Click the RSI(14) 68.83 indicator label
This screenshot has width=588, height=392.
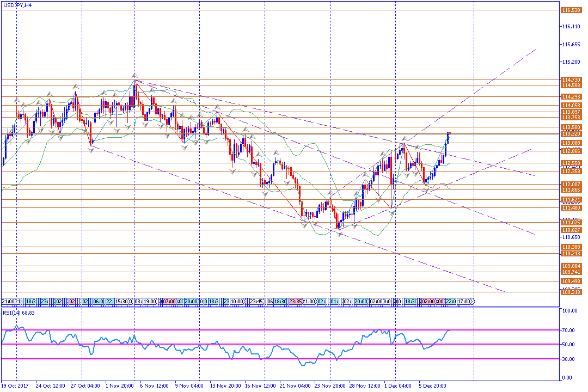20,313
